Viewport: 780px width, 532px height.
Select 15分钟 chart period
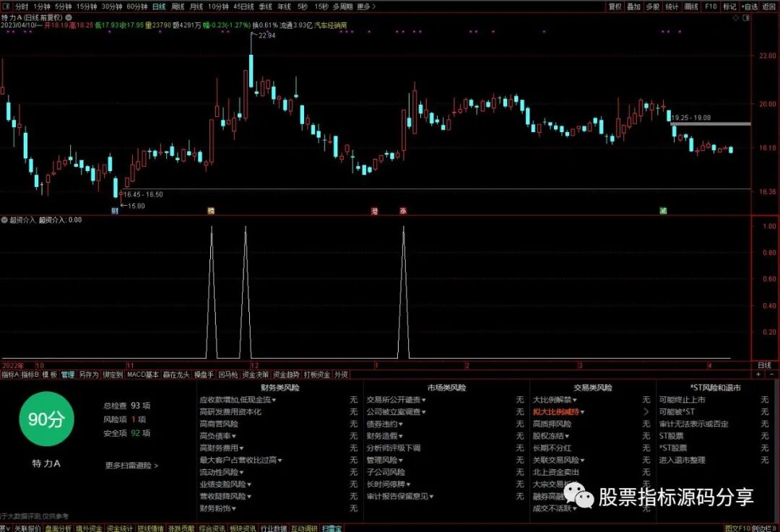coord(87,6)
